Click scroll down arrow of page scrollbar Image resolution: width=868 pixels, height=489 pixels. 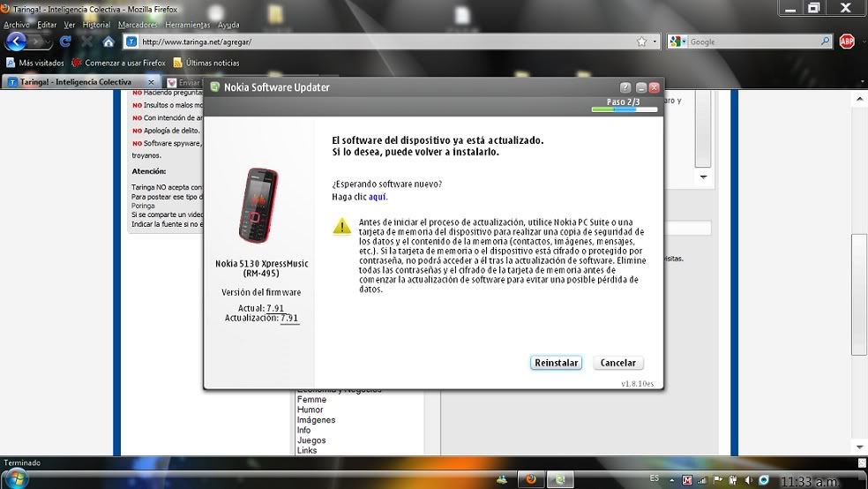tap(859, 447)
